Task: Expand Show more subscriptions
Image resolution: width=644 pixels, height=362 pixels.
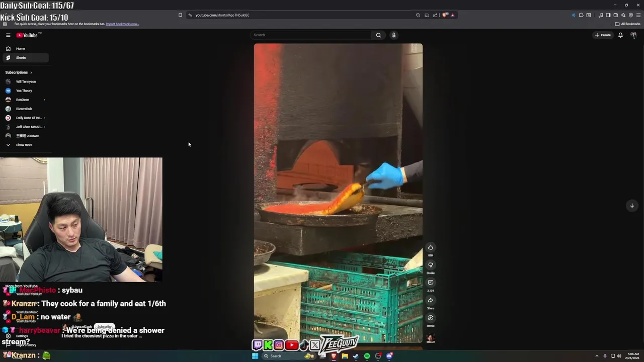Action: tap(25, 145)
